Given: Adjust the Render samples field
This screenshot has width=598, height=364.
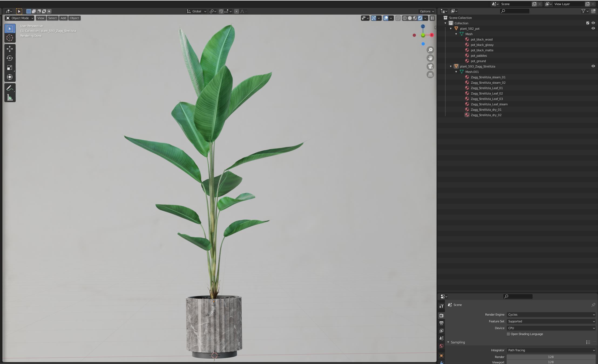Looking at the screenshot, I should tap(551, 357).
